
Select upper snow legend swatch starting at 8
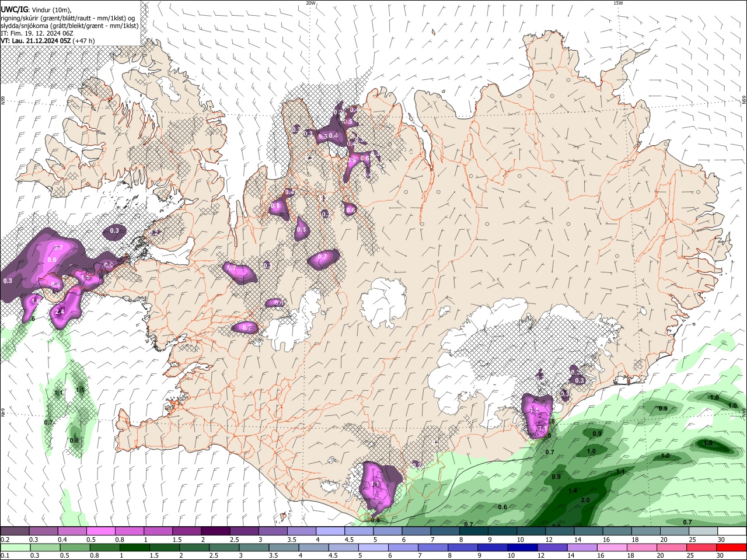pyautogui.click(x=473, y=531)
